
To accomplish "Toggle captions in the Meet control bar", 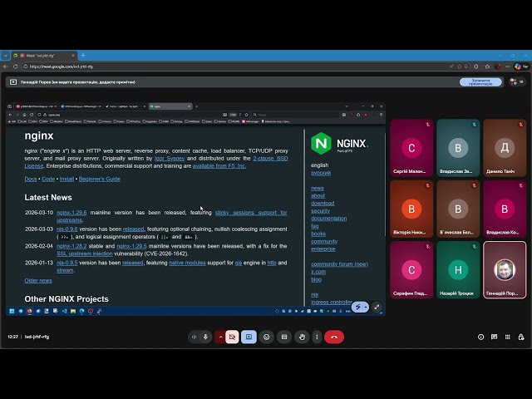I will [x=284, y=337].
